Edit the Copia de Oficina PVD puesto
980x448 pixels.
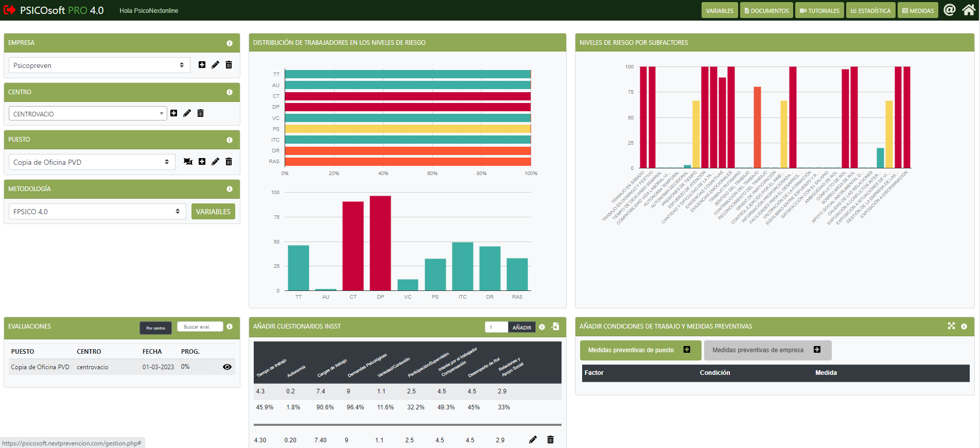tap(215, 162)
